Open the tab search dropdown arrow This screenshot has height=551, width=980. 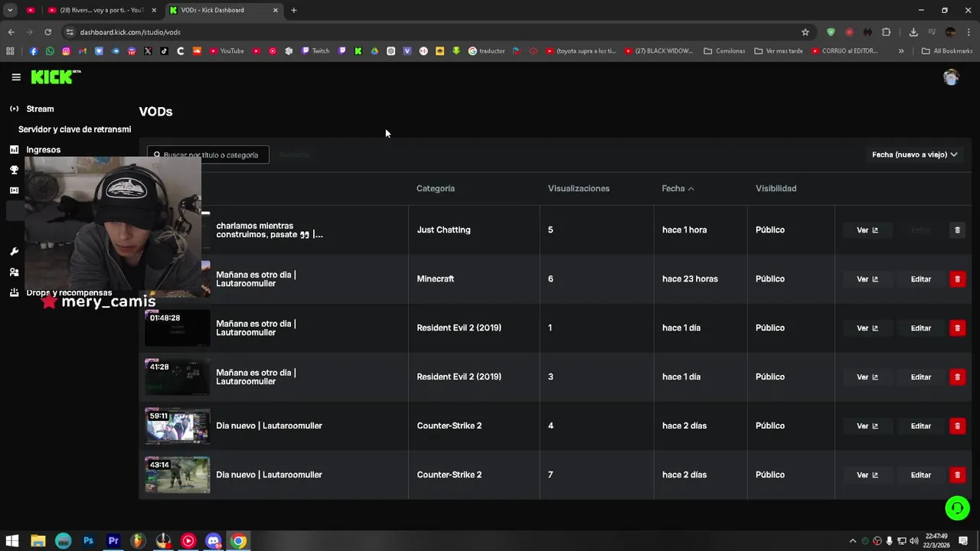click(10, 10)
